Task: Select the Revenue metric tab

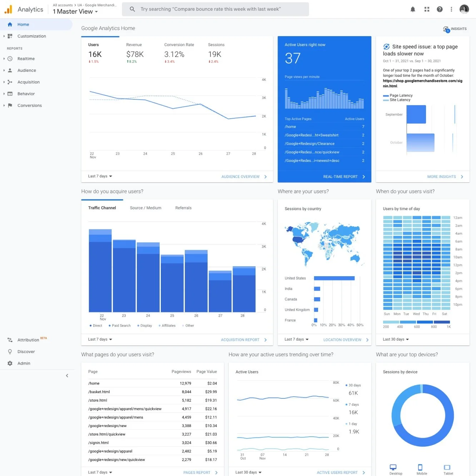Action: pos(135,53)
